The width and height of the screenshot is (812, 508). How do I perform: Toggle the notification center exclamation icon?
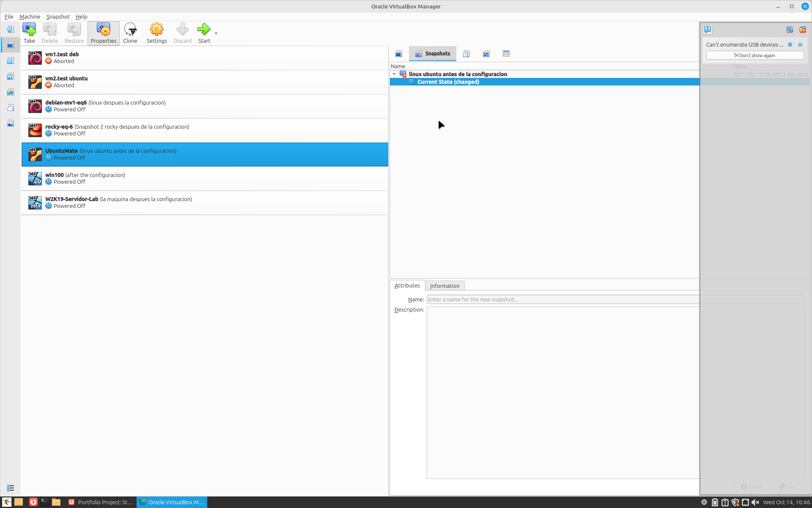click(708, 30)
